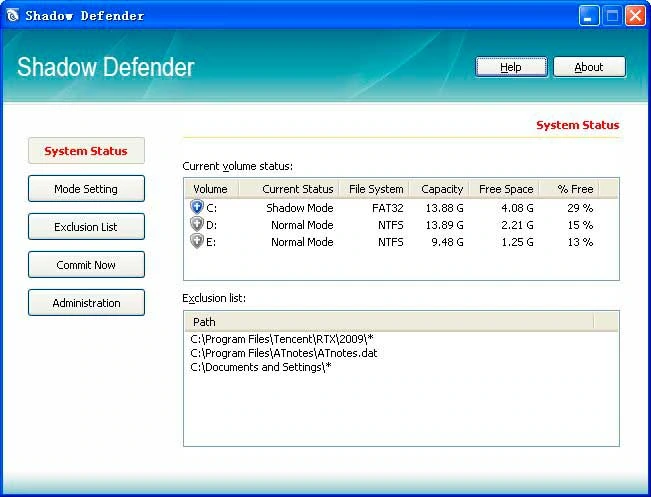651x497 pixels.
Task: Select the blue shield icon for volume C:
Action: (197, 207)
